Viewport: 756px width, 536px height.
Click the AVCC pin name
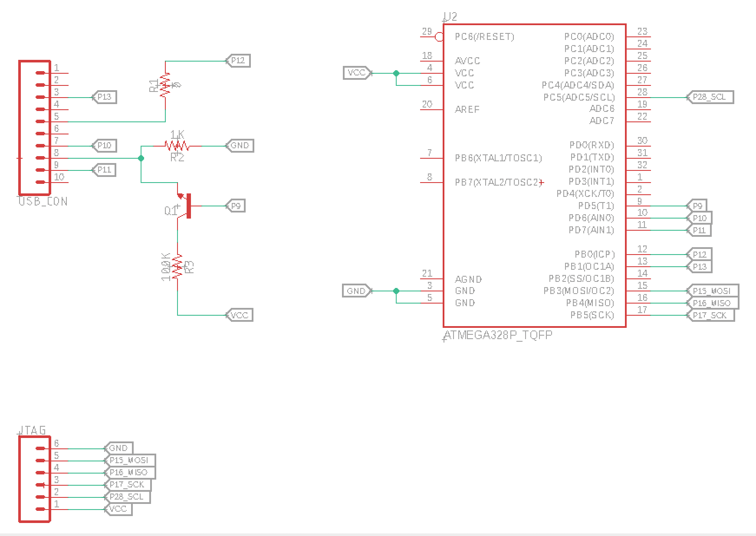(x=468, y=61)
